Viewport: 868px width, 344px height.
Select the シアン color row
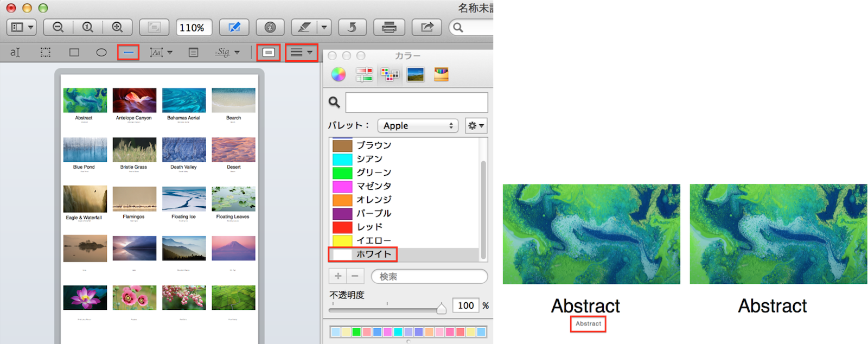point(404,159)
